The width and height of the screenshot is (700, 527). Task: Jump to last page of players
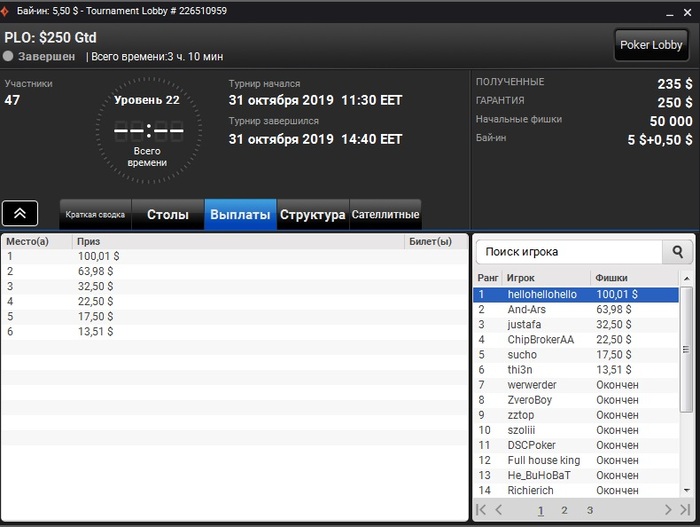point(685,510)
